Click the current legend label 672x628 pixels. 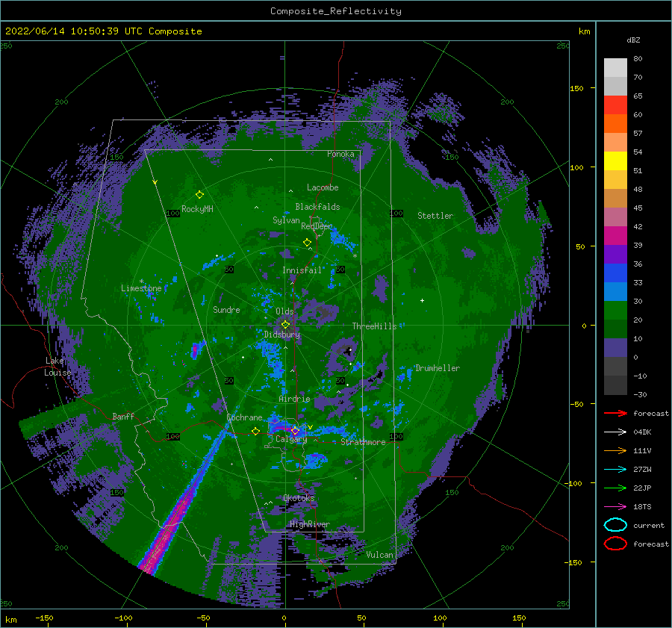649,526
